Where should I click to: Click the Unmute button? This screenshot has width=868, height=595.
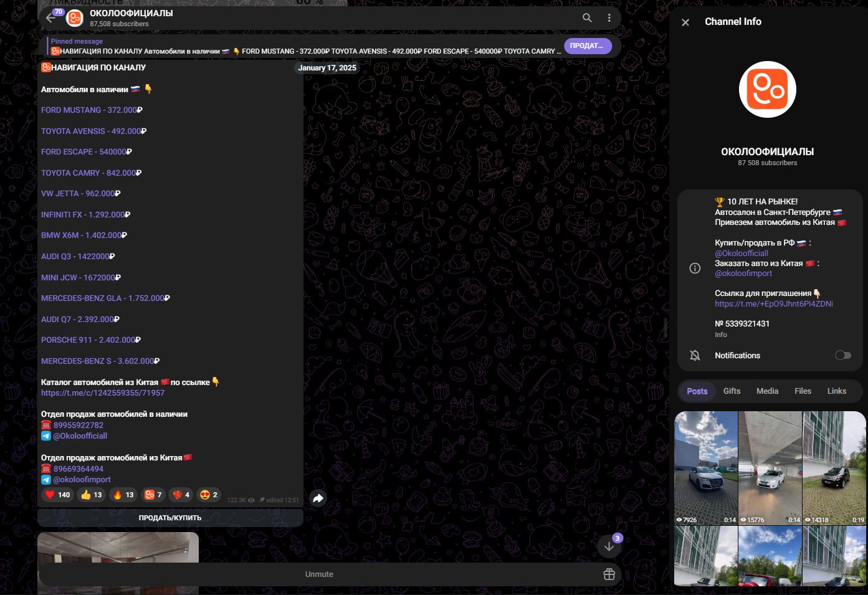[319, 574]
